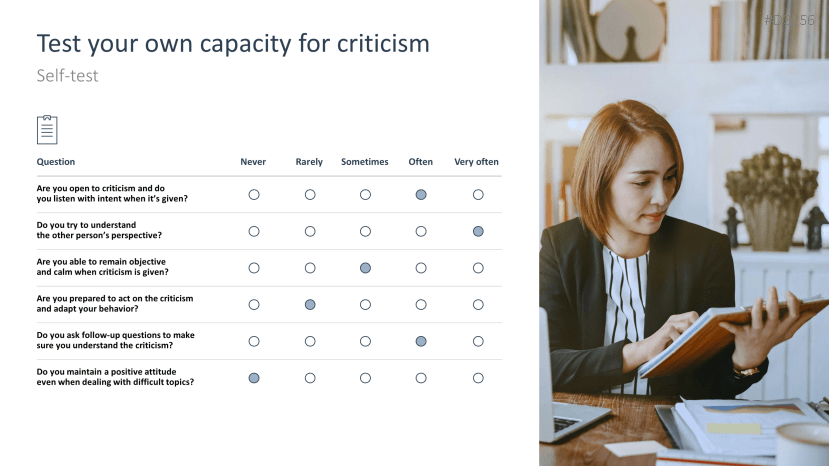The image size is (829, 466).
Task: Select 'Sometimes' for remaining objective and calm
Action: [365, 268]
